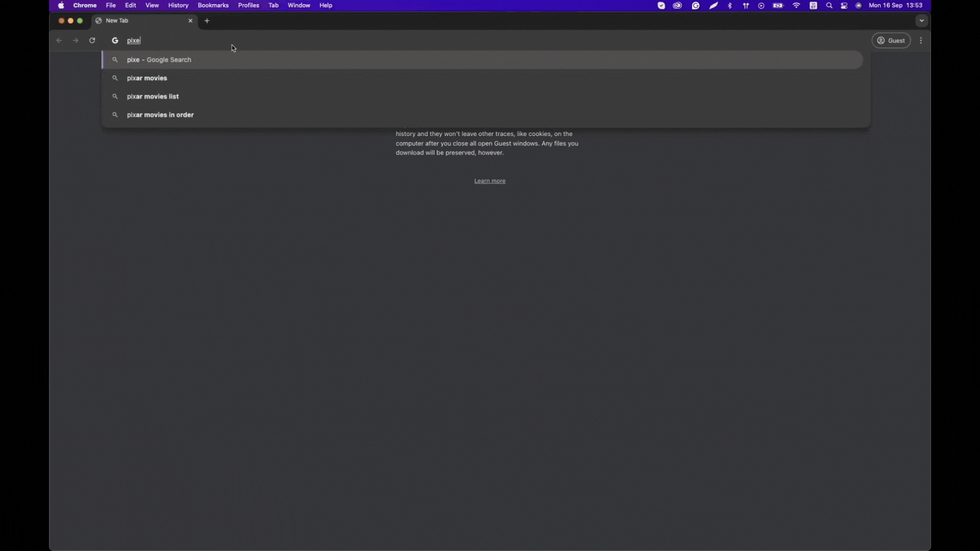
Task: Open the Profiles menu
Action: (249, 6)
